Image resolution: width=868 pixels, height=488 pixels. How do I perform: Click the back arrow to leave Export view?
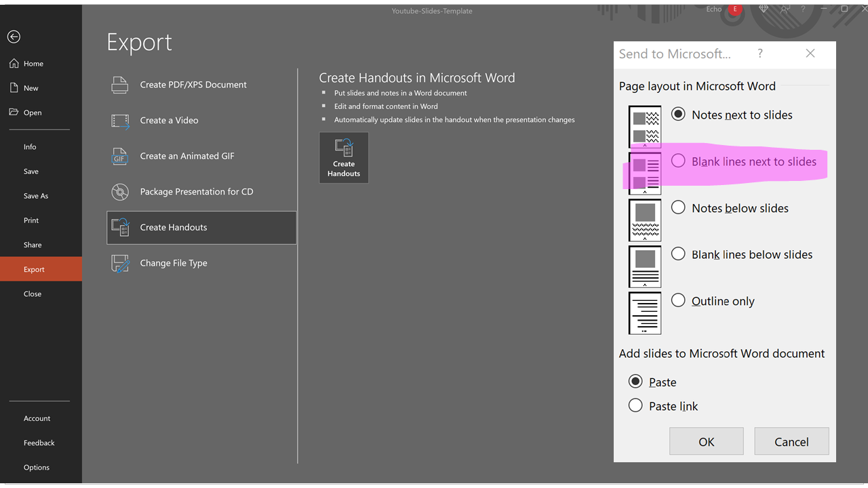tap(14, 37)
